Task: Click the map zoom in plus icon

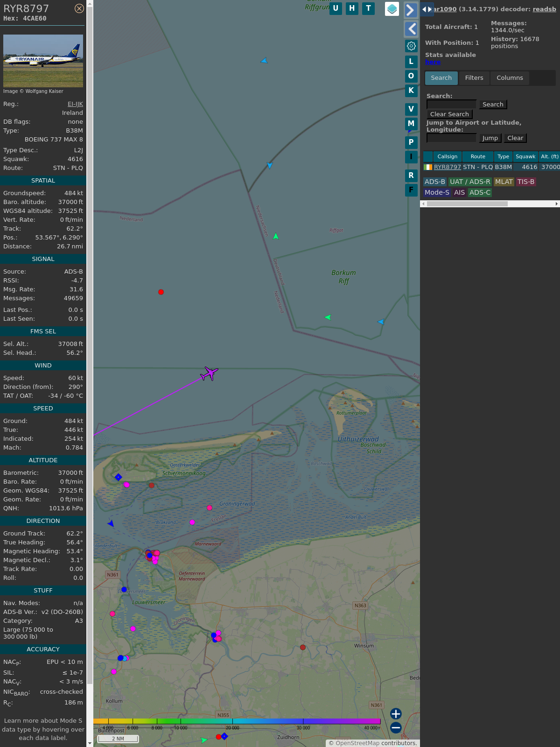Action: tap(396, 713)
